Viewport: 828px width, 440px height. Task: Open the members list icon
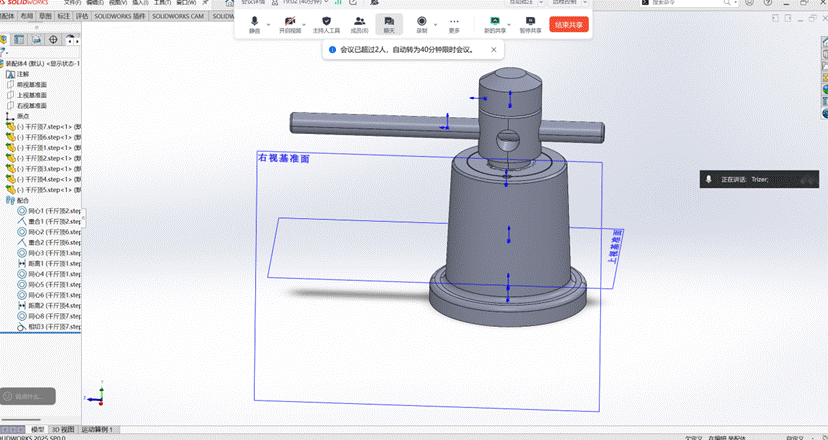359,22
